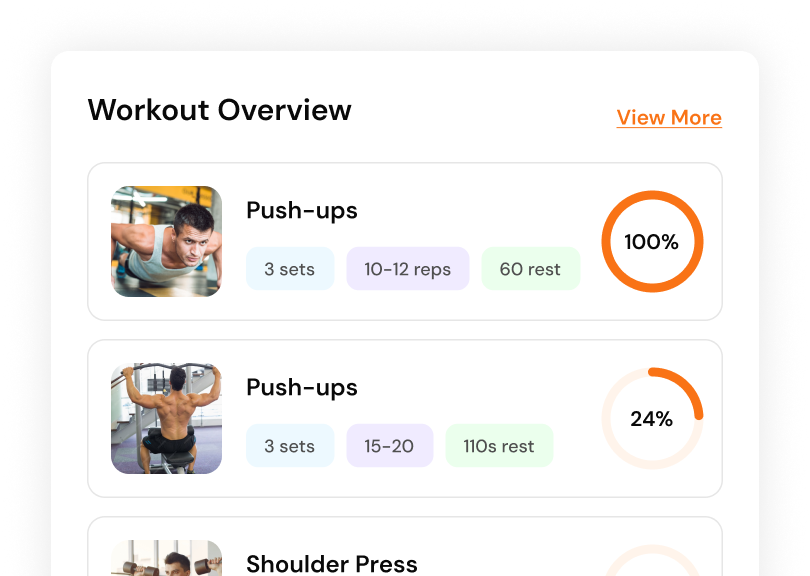This screenshot has width=810, height=576.
Task: Click the 24% progress ring
Action: point(652,419)
